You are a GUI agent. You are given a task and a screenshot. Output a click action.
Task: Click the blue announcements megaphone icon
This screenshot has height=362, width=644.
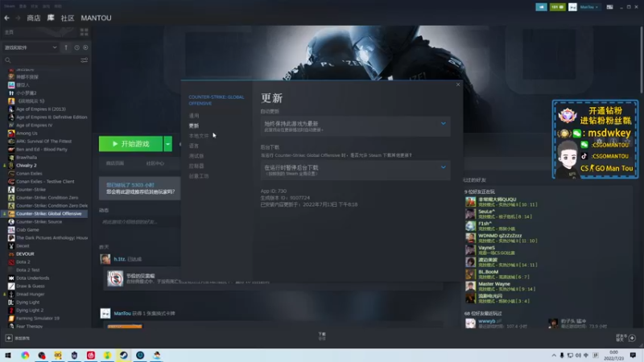pyautogui.click(x=541, y=7)
